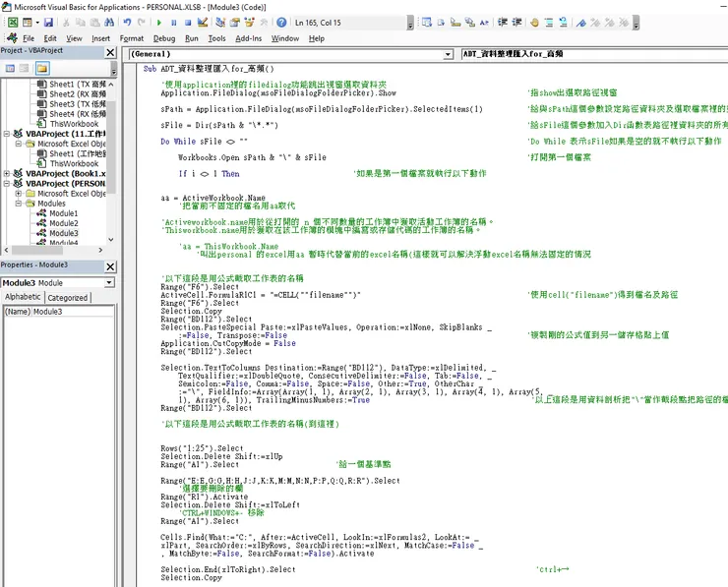728x587 pixels.
Task: Click the Run Sub (play) toolbar icon
Action: click(x=160, y=22)
